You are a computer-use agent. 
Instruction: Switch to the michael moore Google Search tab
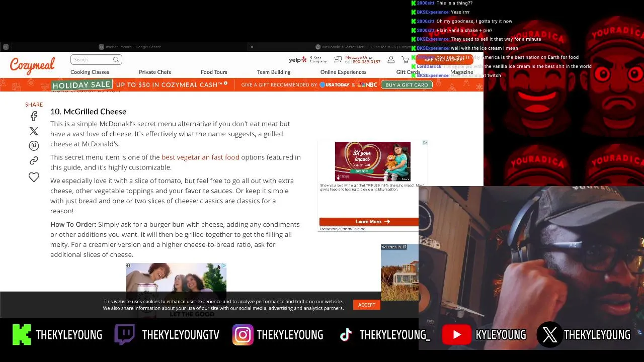coord(133,47)
